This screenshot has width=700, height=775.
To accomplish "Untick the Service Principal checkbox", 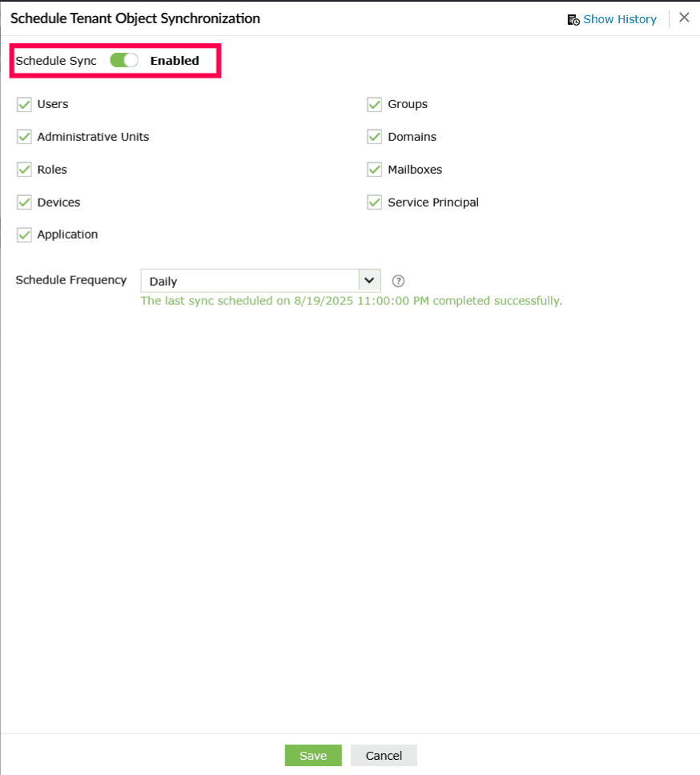I will (x=374, y=202).
